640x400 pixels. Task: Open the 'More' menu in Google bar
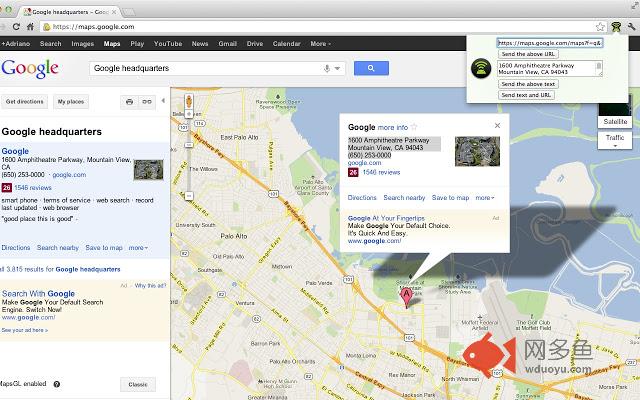320,44
